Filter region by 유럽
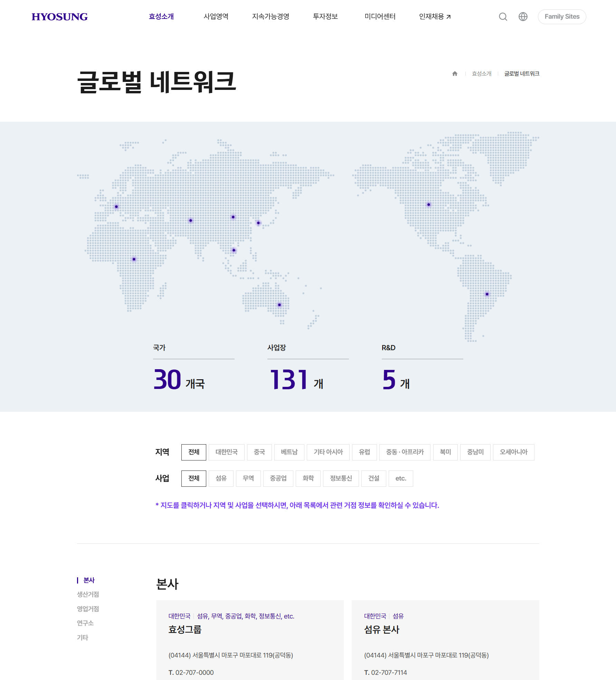This screenshot has width=616, height=680. 364,452
